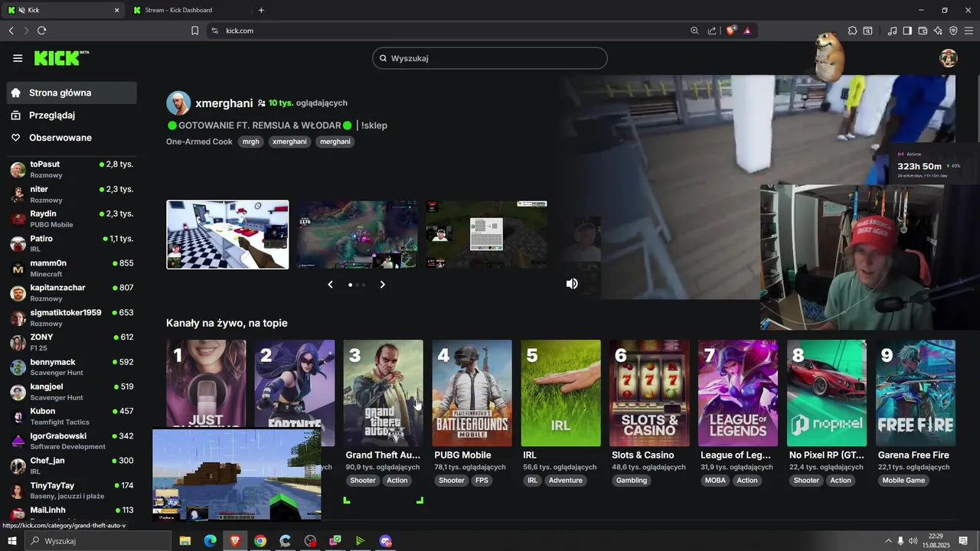Open the zoom magnifier icon in address bar
Image resolution: width=980 pixels, height=551 pixels.
[x=694, y=31]
